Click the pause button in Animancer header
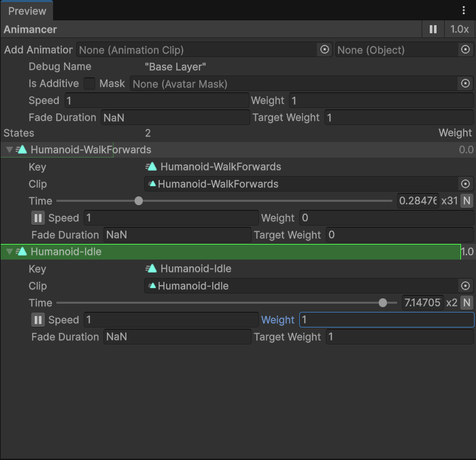 pyautogui.click(x=432, y=29)
